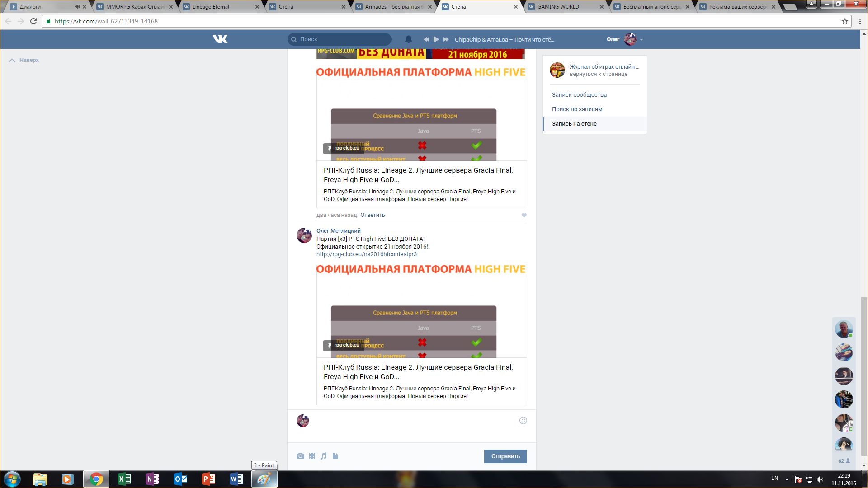The image size is (868, 488).
Task: Reload the page with refresh icon
Action: pos(33,21)
